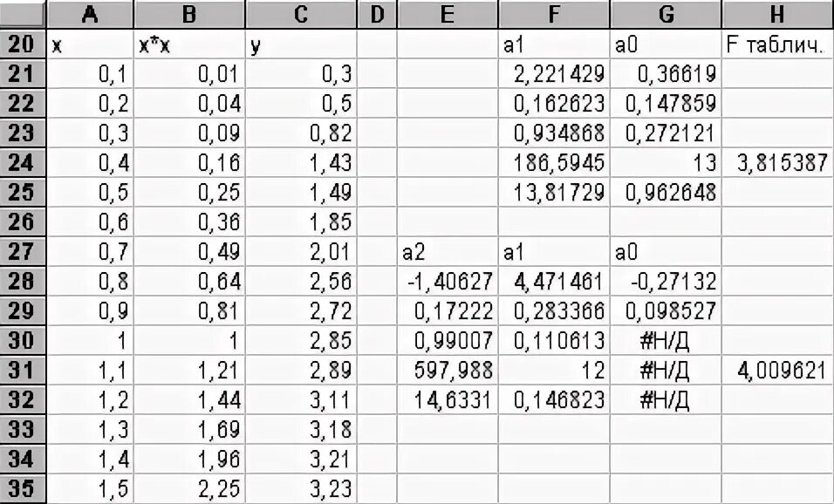The height and width of the screenshot is (504, 834).
Task: Select cell with value 0,283366
Action: tap(554, 311)
